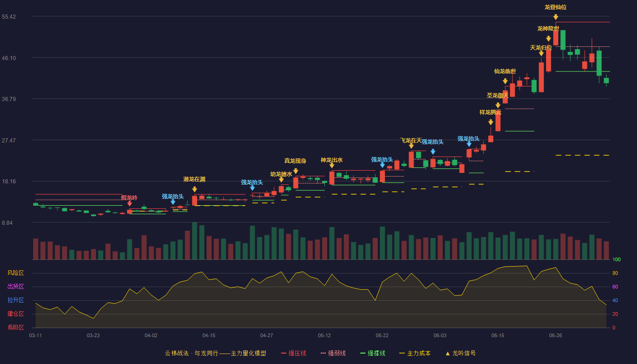Click the 龙登仙位 signal label text
This screenshot has height=364, width=637.
coord(556,7)
